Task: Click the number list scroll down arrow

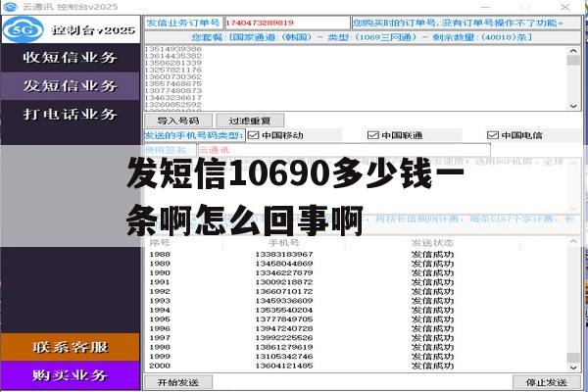Action: [x=573, y=106]
